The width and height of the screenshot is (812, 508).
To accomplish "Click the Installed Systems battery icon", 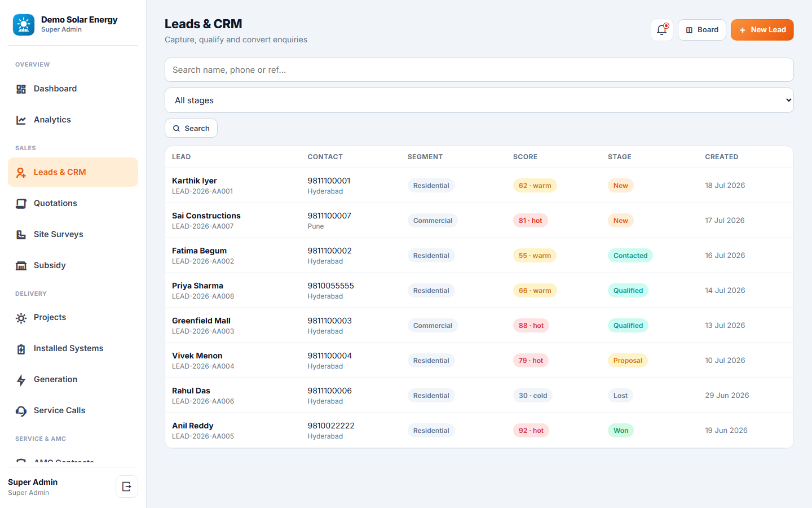I will pos(21,349).
